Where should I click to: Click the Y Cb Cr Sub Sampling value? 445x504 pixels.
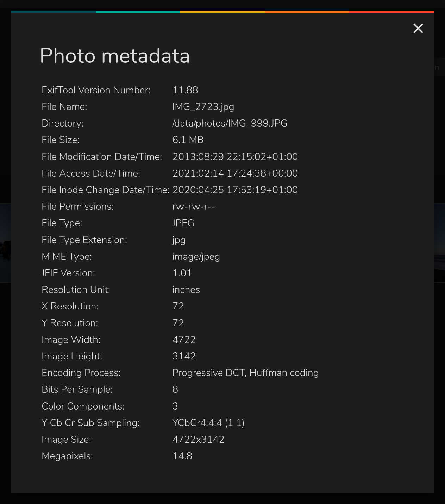click(208, 423)
